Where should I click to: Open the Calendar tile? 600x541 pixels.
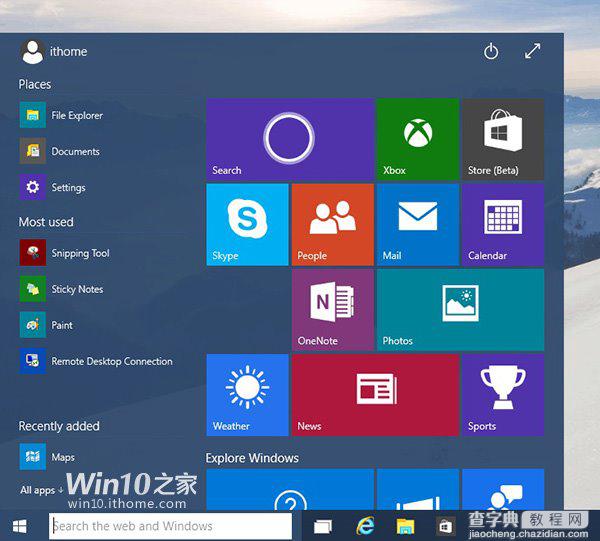coord(503,225)
